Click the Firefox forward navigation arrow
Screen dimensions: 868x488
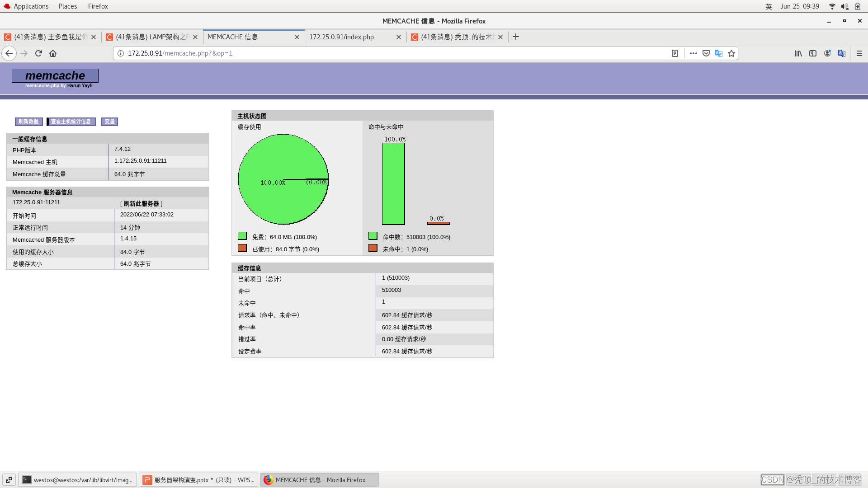pyautogui.click(x=23, y=53)
